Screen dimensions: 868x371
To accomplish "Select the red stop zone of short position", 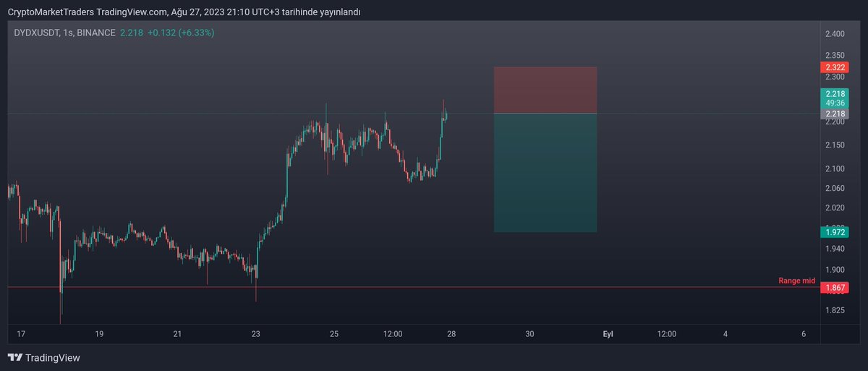I will click(545, 90).
